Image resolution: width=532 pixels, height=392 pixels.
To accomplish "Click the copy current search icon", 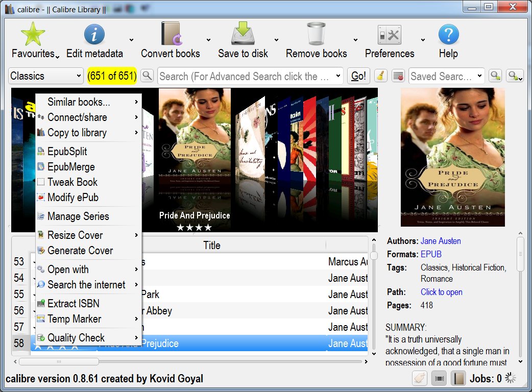I will pos(495,76).
